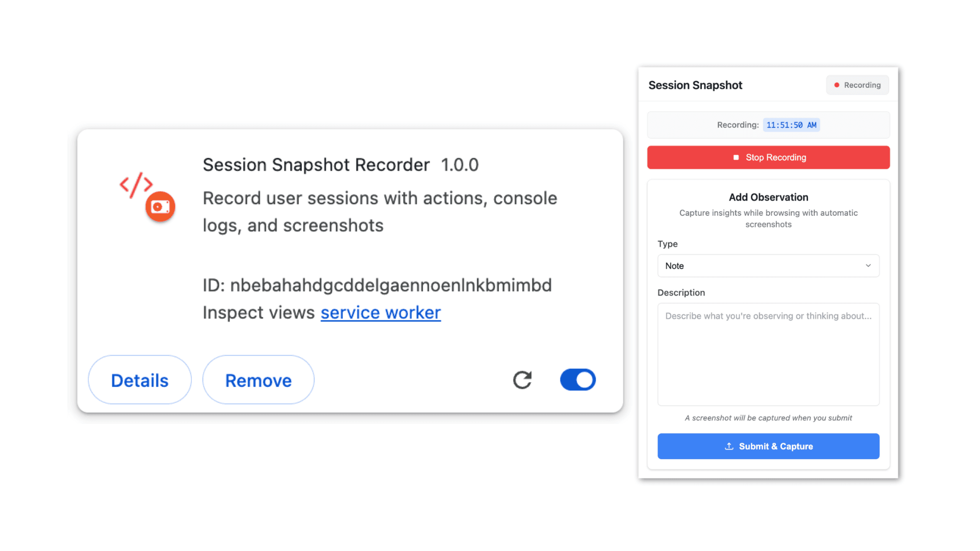Click the chevron arrow in Type selector

pos(868,266)
